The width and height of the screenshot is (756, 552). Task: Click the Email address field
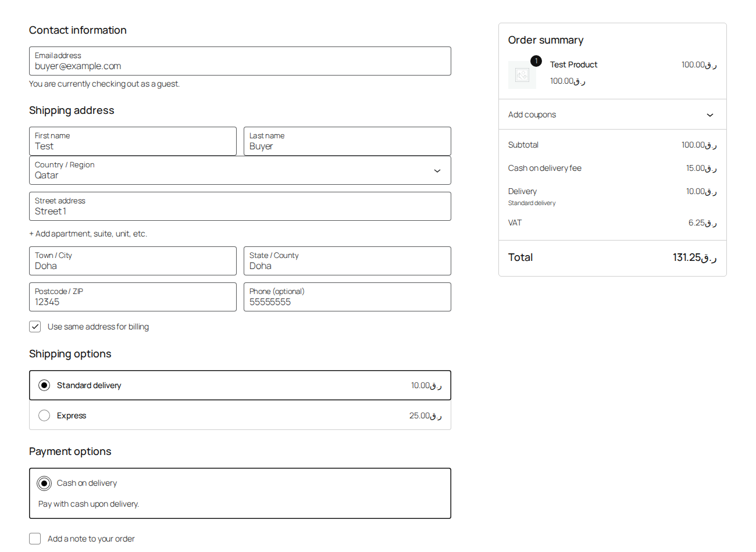pyautogui.click(x=240, y=61)
